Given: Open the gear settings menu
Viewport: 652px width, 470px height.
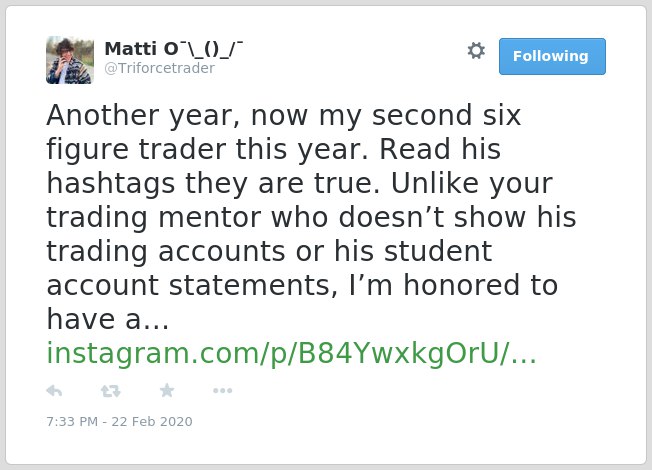Looking at the screenshot, I should (x=476, y=51).
